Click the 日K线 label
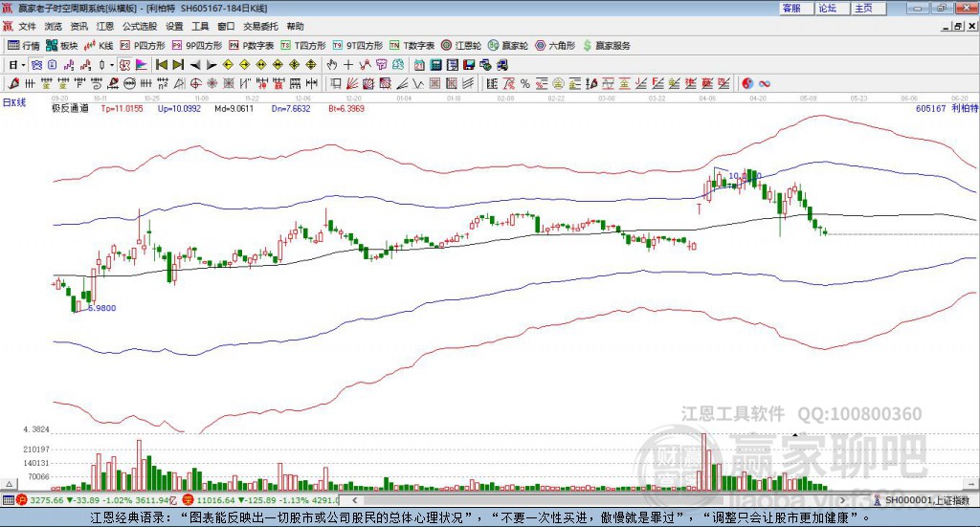This screenshot has width=980, height=527. click(x=14, y=102)
